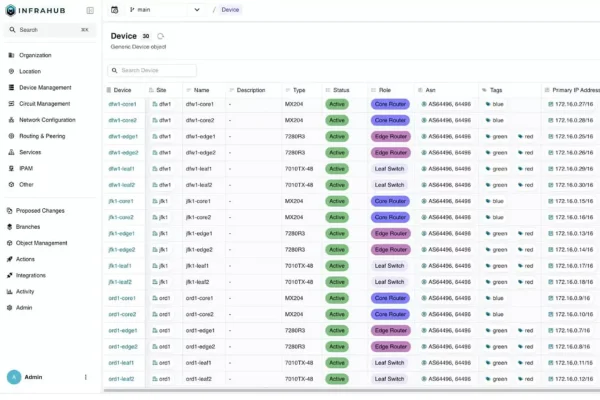600x400 pixels.
Task: Click the Other sidebar icon
Action: 11,184
